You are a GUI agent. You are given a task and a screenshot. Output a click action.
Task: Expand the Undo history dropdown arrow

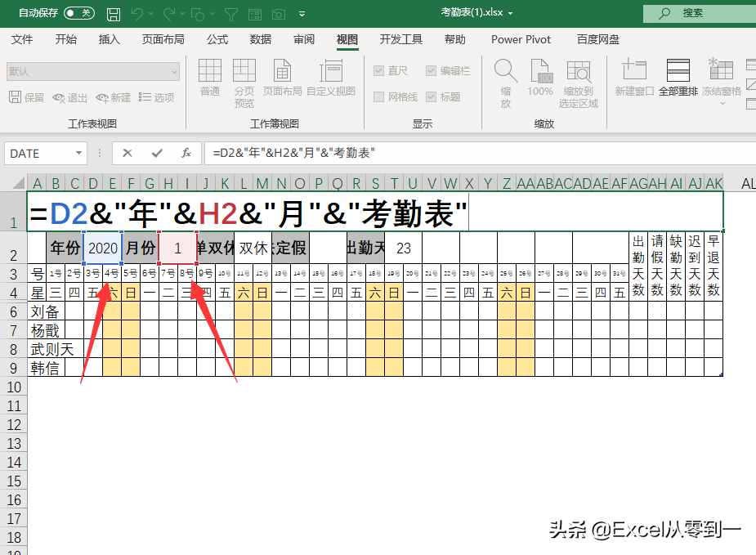150,14
